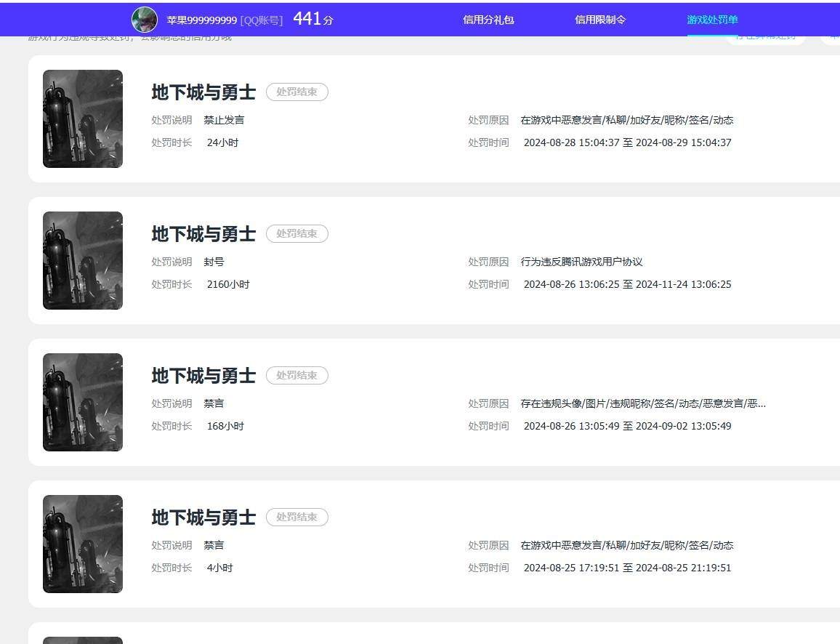
Task: Click 处罚结束 badge on the 4小时 card
Action: [296, 517]
